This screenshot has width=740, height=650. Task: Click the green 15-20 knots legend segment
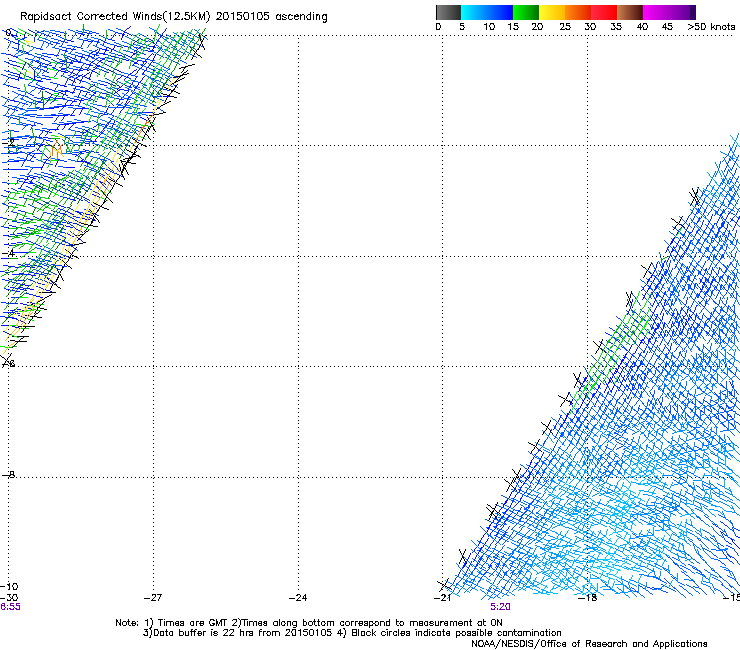point(526,12)
